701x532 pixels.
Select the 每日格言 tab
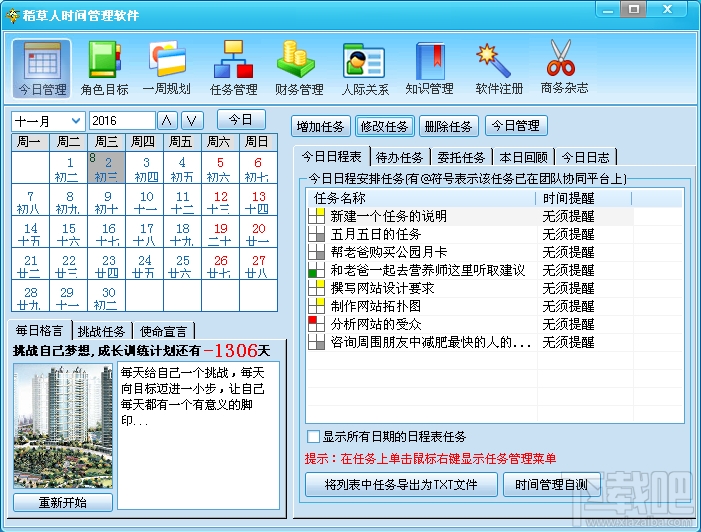tap(39, 331)
